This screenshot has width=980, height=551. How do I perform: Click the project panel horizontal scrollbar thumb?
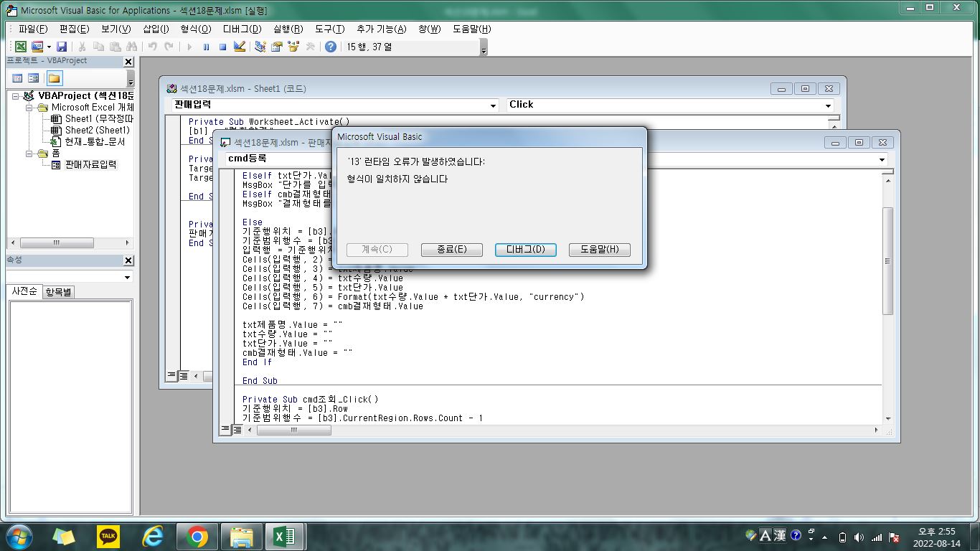click(56, 243)
